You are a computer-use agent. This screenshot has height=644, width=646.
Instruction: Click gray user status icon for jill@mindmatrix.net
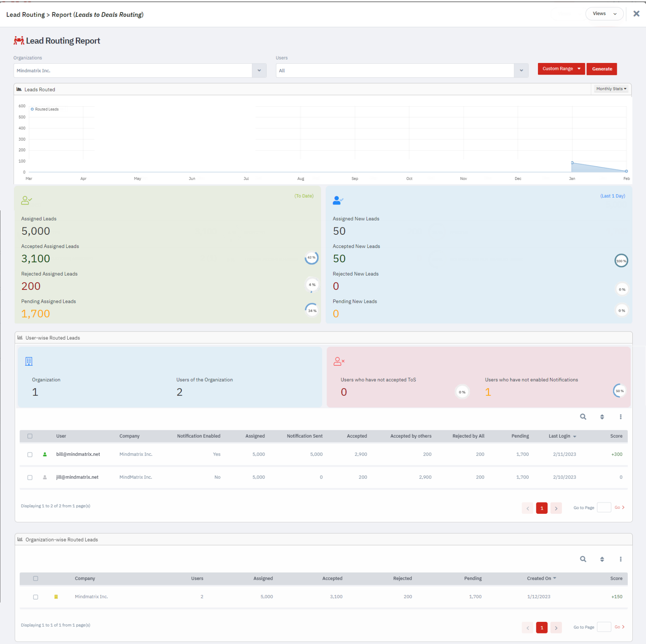45,477
